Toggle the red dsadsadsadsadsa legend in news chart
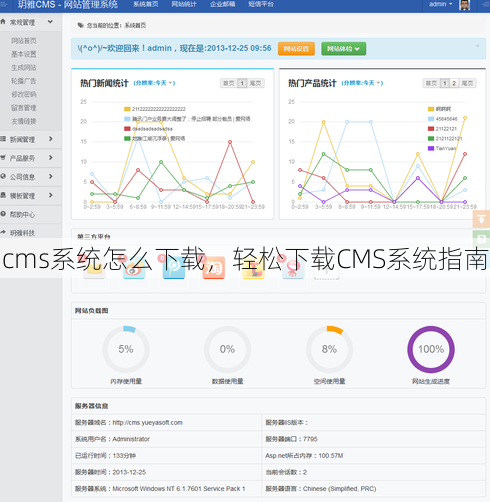490x502 pixels. [148, 129]
